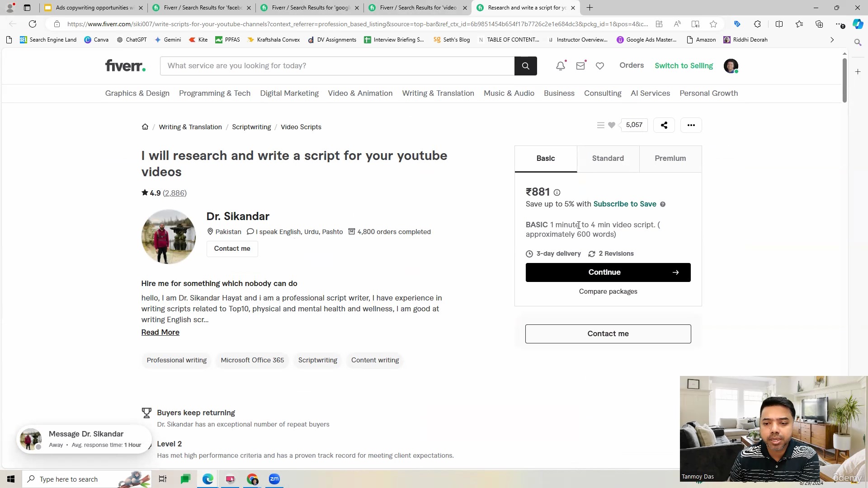
Task: Open the notifications bell
Action: pos(561,66)
